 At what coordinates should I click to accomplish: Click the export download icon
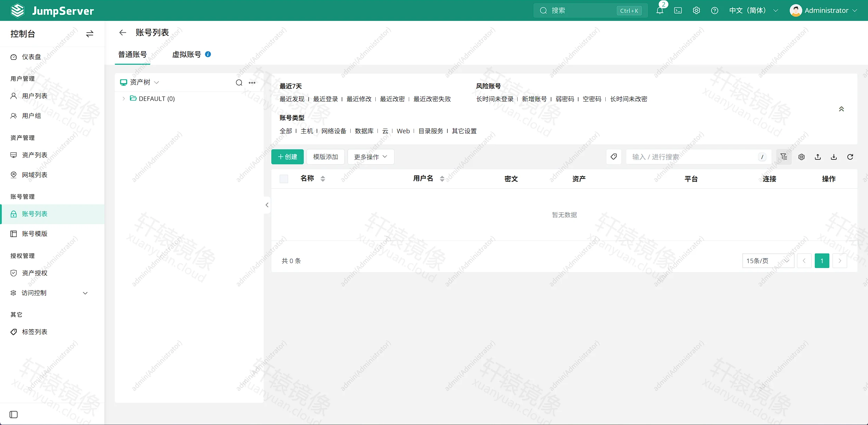(x=834, y=157)
